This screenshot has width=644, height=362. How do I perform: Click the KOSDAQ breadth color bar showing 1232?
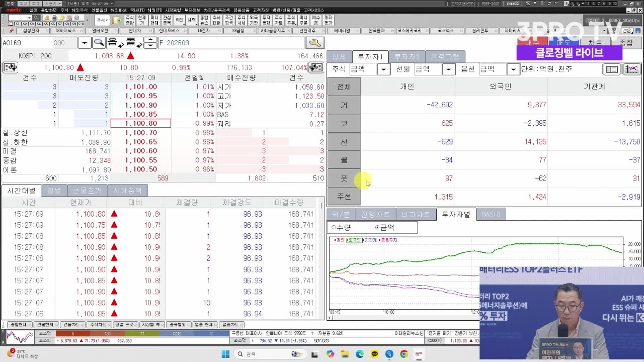coord(177,334)
